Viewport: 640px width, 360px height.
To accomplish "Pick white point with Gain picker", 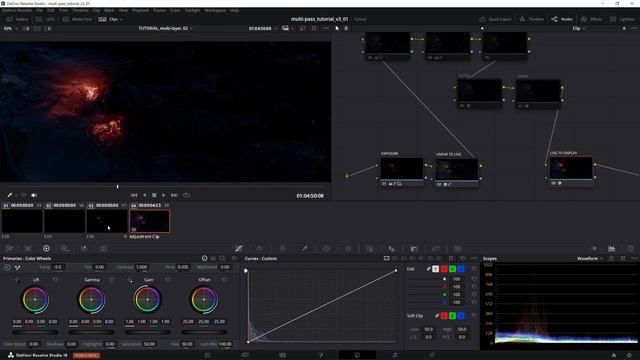I will 129,280.
